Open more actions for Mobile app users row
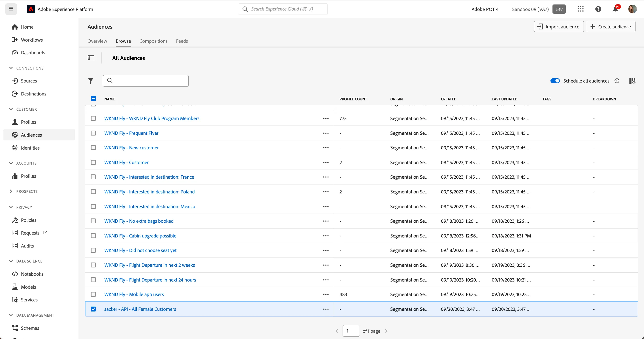This screenshot has width=644, height=339. click(326, 294)
